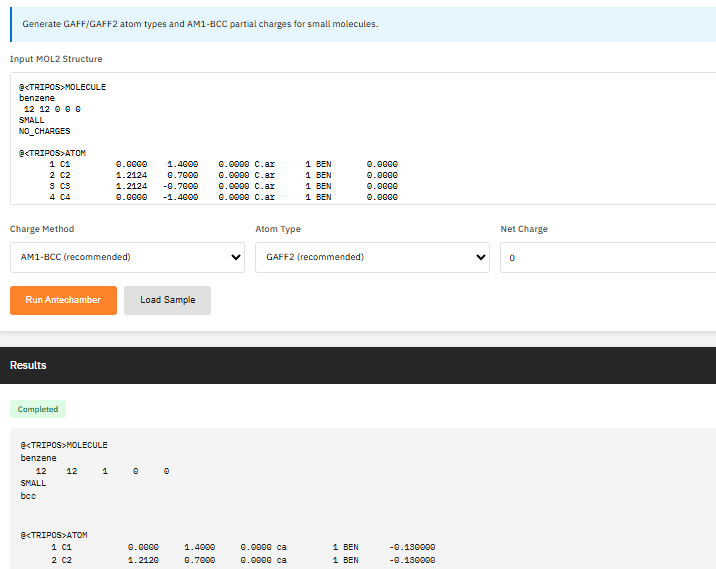
Task: Place cursor on benzene line in input structure
Action: 36,98
